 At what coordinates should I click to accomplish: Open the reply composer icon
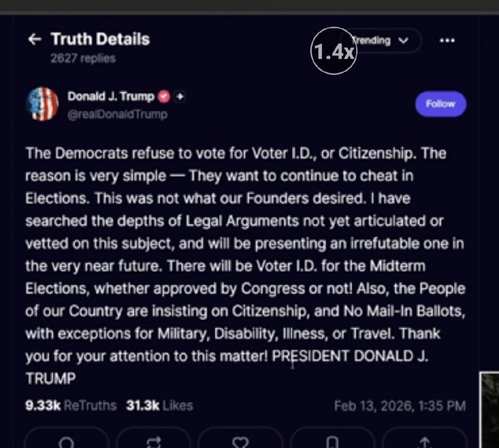point(67,442)
